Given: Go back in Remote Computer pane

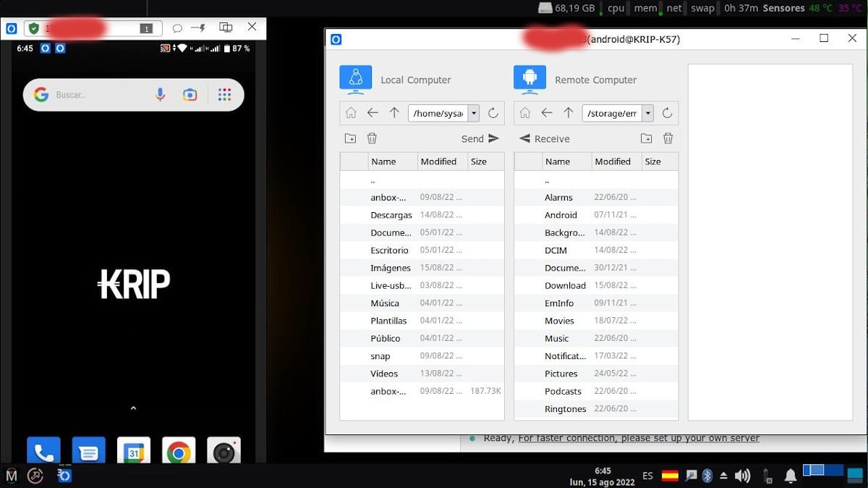Looking at the screenshot, I should tap(547, 113).
